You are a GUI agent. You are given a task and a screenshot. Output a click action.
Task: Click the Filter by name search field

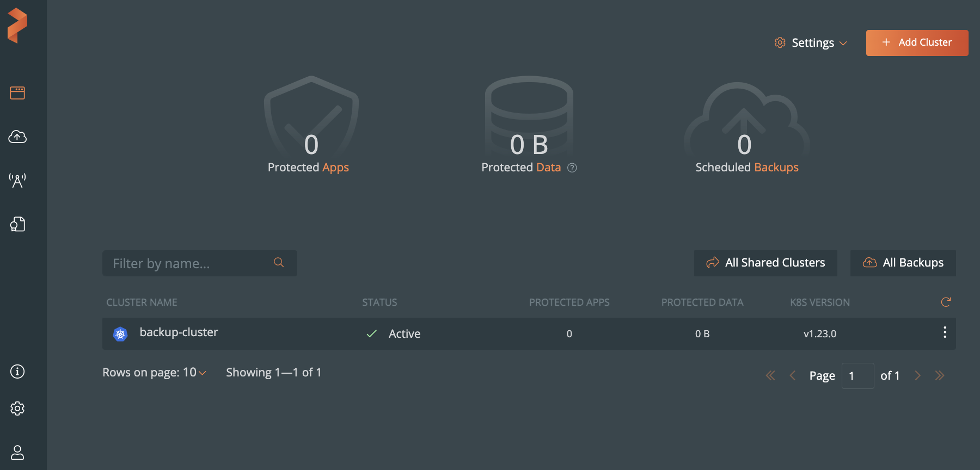(x=191, y=263)
